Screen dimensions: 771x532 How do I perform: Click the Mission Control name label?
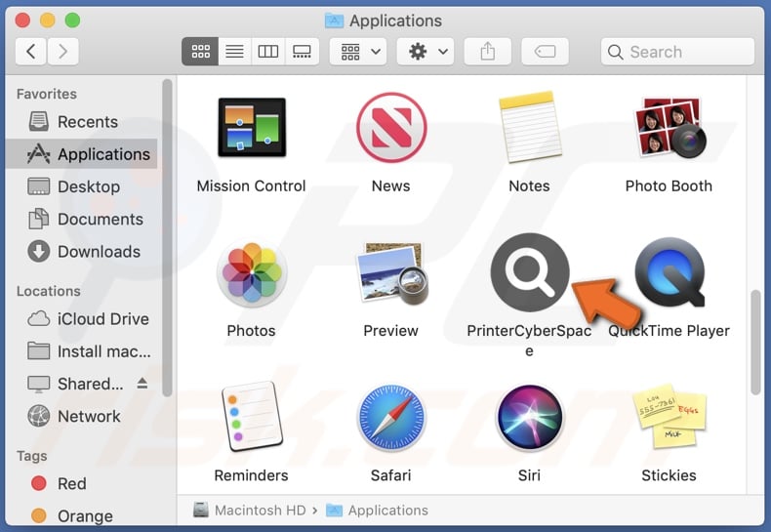pos(251,185)
